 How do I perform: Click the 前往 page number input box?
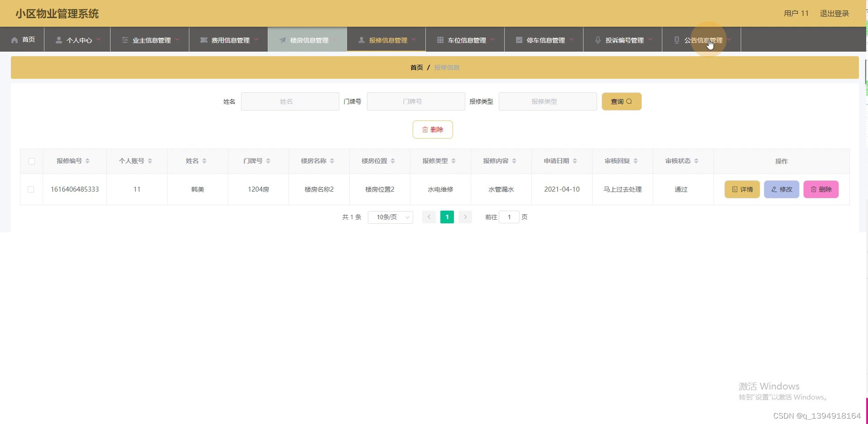coord(509,217)
